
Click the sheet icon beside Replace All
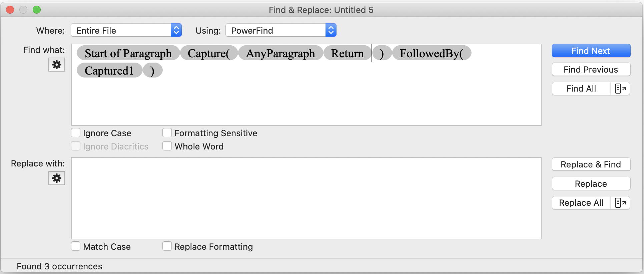pos(621,203)
